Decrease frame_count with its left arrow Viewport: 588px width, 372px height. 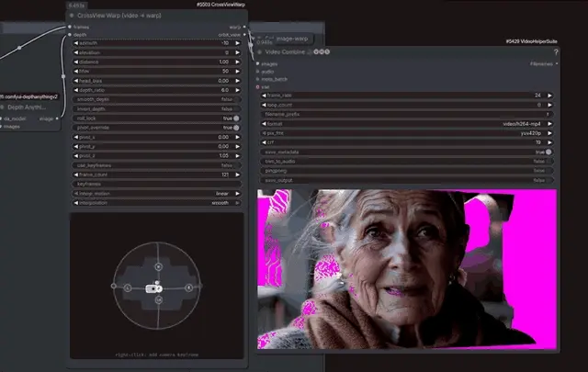[76, 175]
